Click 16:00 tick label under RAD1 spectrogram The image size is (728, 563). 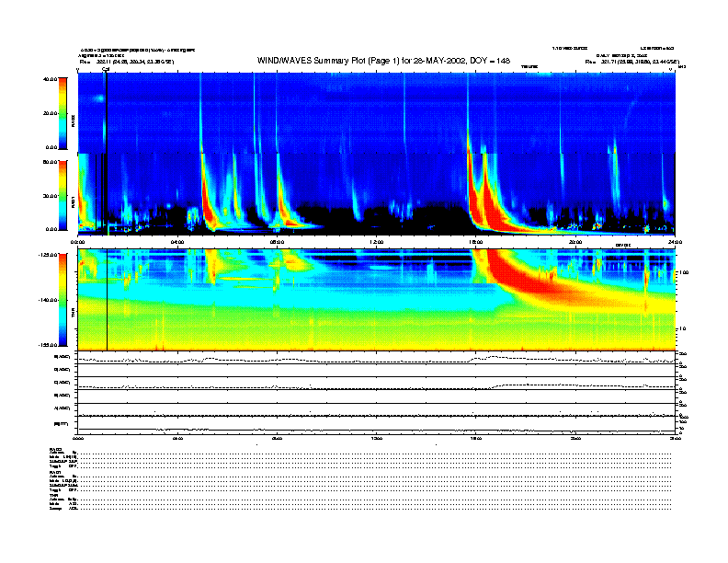pyautogui.click(x=476, y=242)
